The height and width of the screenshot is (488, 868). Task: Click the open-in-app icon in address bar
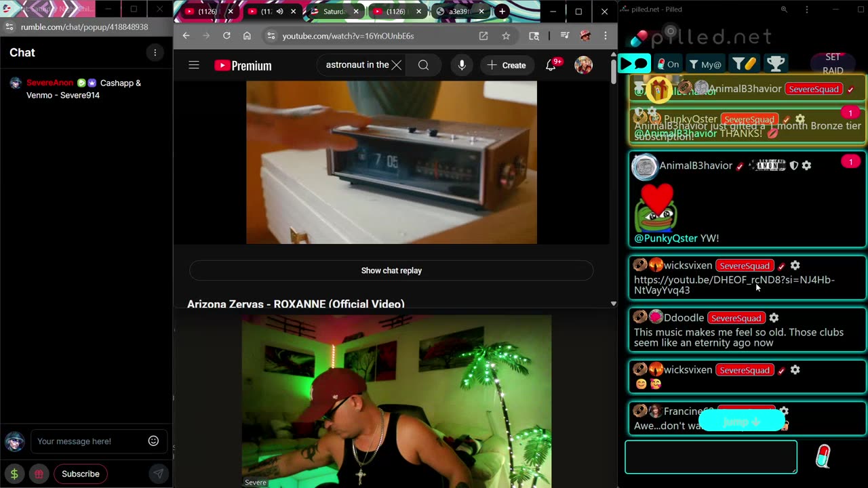[484, 36]
